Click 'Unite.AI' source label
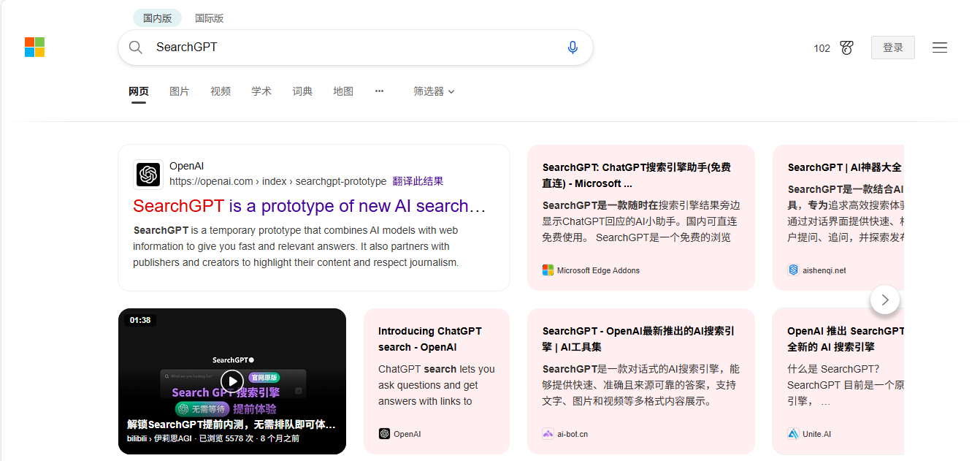 [x=816, y=434]
